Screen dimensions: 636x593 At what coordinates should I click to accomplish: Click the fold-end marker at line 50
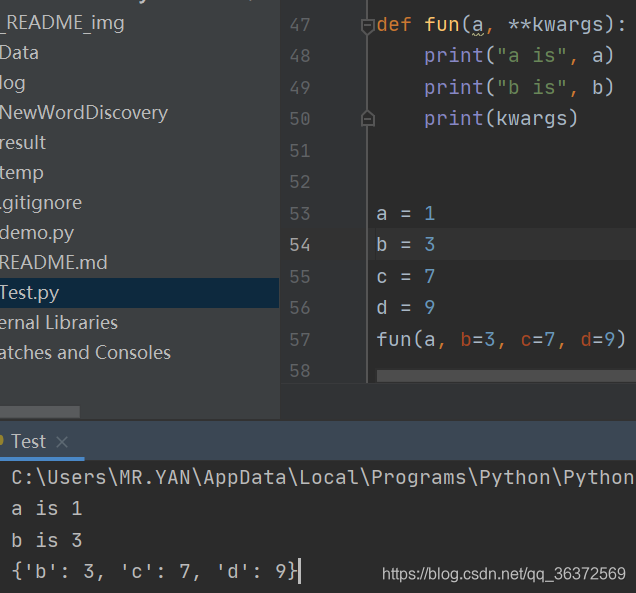(367, 118)
